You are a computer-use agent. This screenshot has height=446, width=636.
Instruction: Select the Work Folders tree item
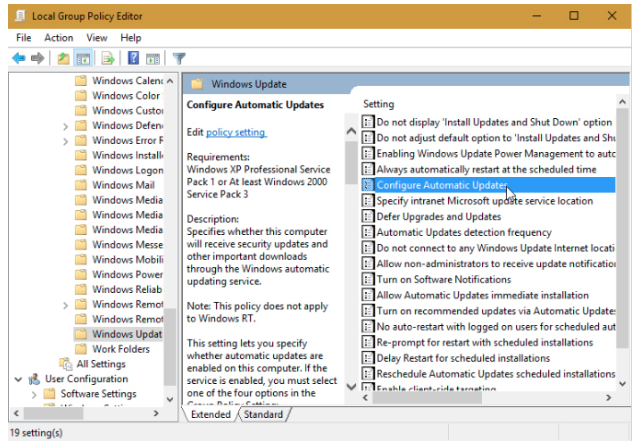121,349
